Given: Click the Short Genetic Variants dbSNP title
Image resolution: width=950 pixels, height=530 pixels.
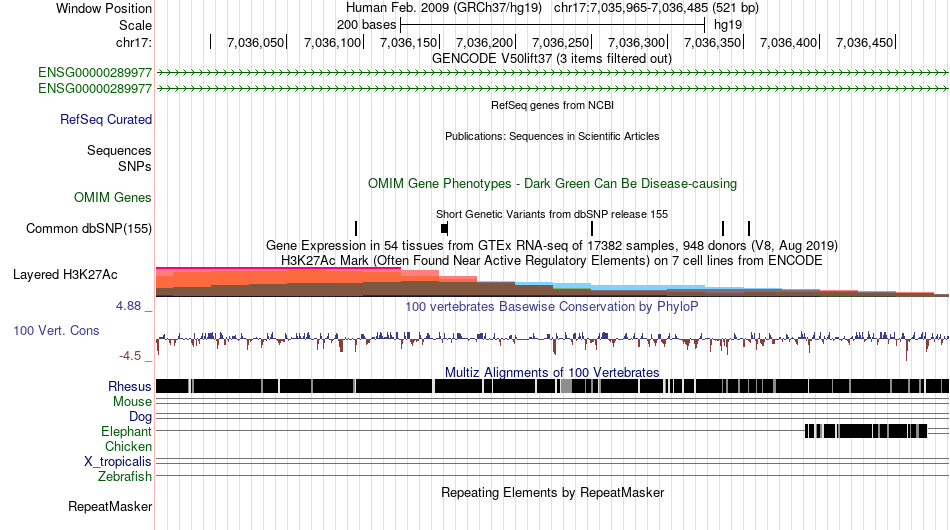Looking at the screenshot, I should (x=552, y=214).
